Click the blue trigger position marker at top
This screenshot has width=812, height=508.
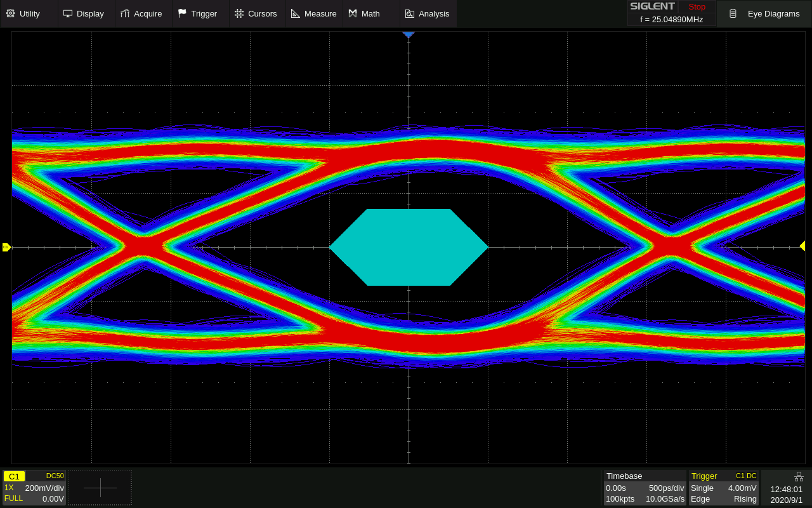(x=409, y=34)
